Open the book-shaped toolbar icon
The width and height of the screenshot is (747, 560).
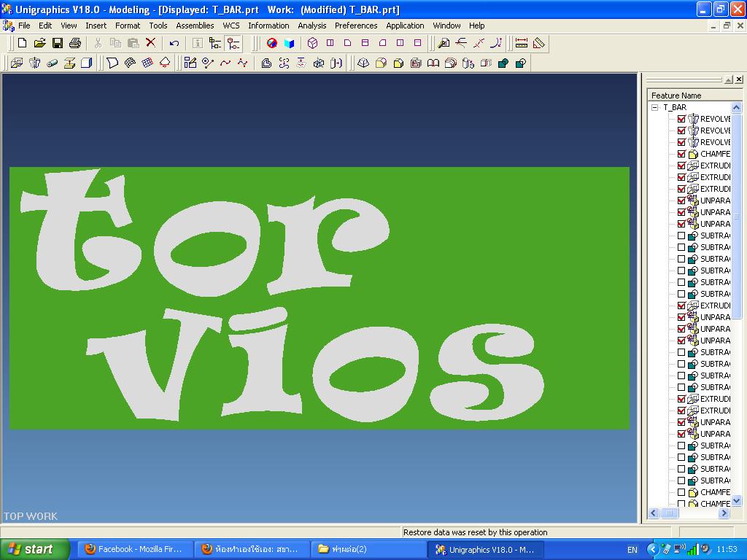(433, 63)
